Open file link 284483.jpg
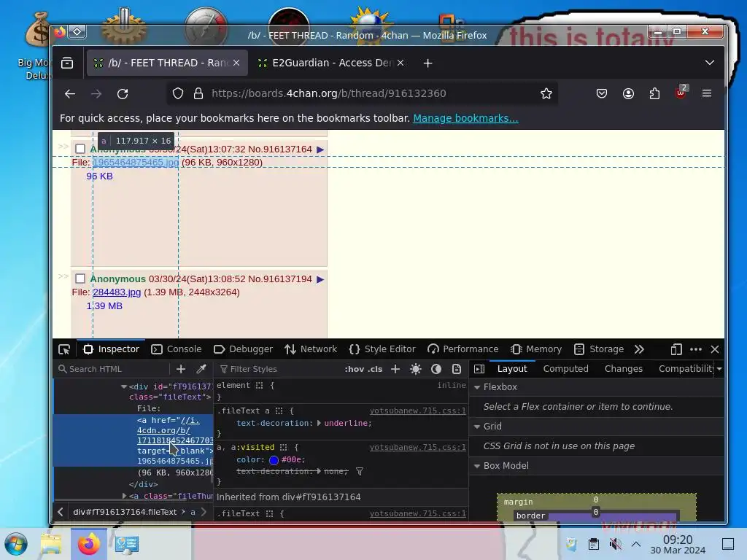 pyautogui.click(x=117, y=292)
